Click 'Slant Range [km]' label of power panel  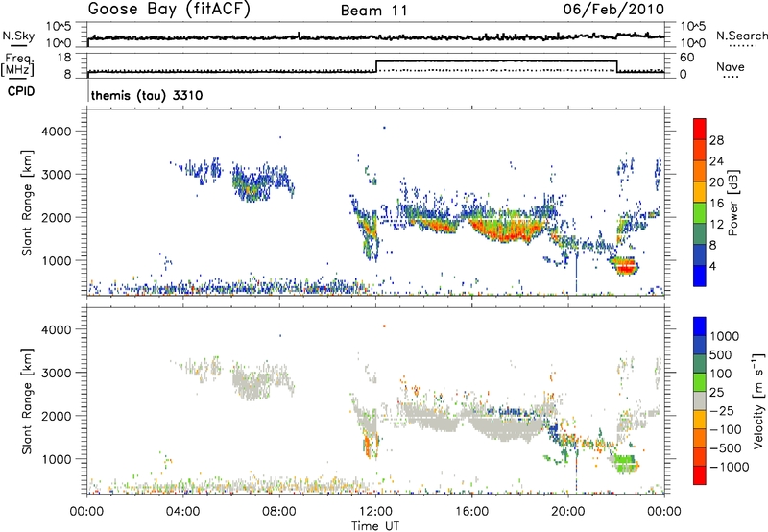(x=27, y=203)
